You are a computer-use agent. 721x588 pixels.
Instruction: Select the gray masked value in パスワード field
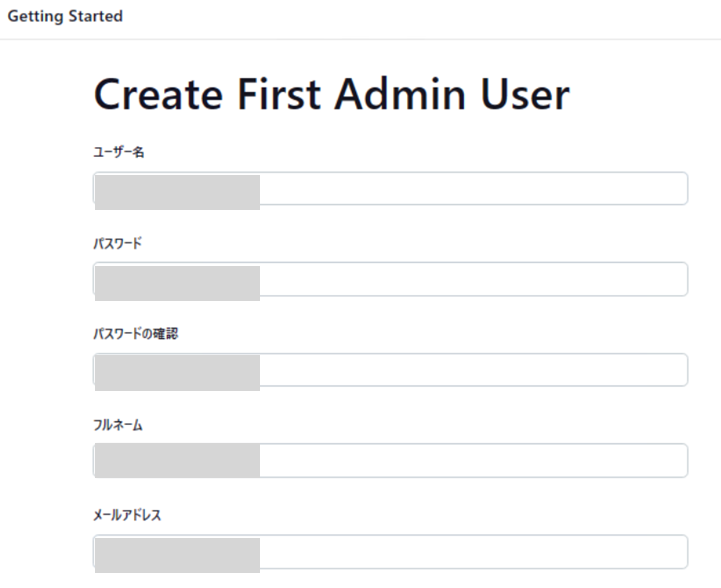[x=177, y=283]
